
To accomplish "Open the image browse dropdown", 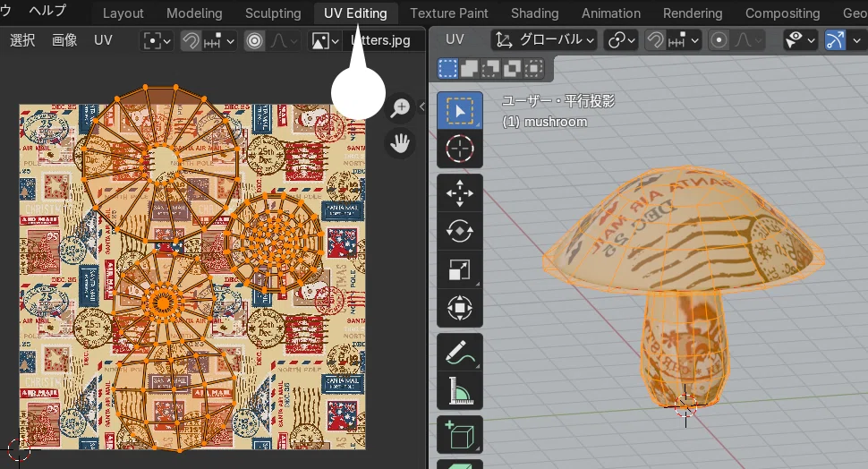I will pos(325,40).
